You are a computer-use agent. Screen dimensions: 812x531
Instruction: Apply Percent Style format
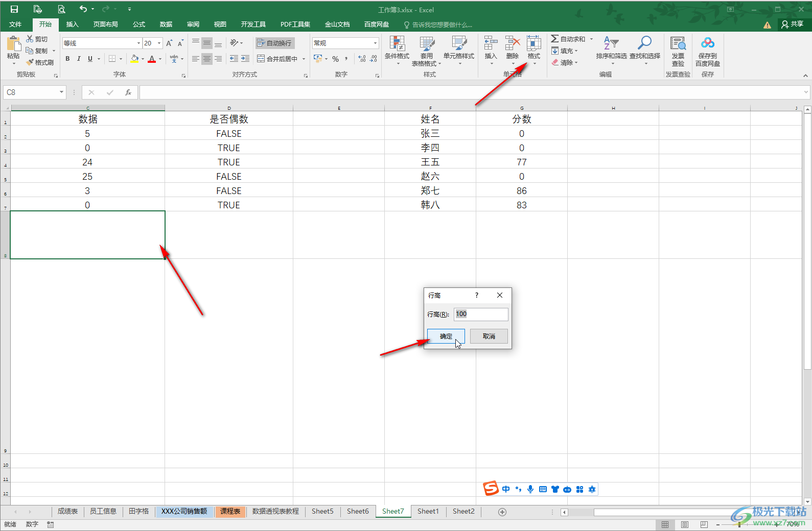click(x=336, y=59)
